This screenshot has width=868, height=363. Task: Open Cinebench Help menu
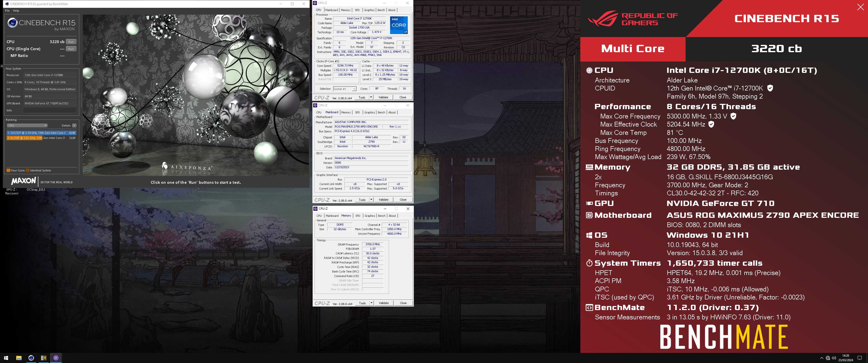pyautogui.click(x=16, y=11)
